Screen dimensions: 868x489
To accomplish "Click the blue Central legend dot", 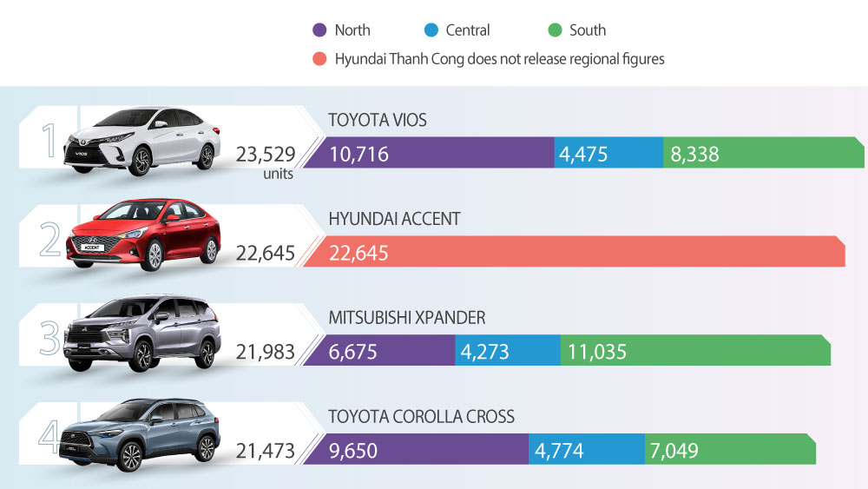I will pos(431,30).
